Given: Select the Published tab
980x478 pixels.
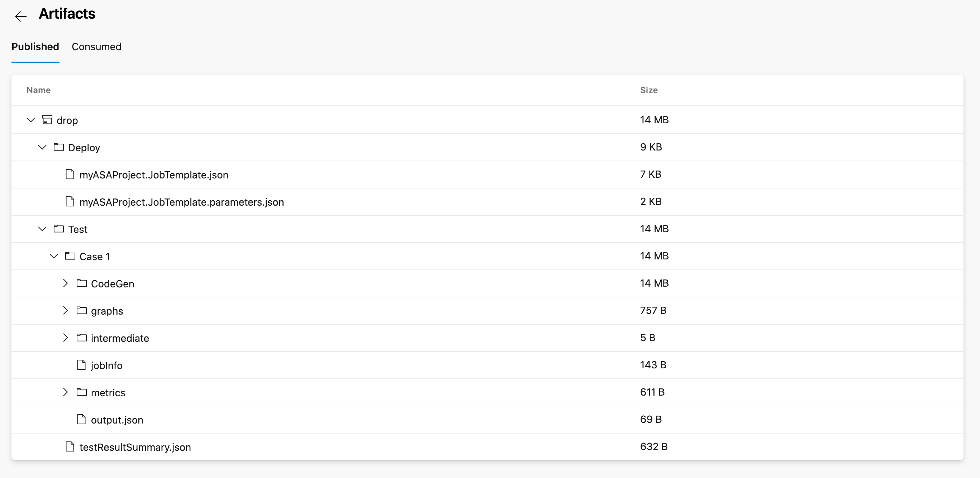Looking at the screenshot, I should click(35, 47).
